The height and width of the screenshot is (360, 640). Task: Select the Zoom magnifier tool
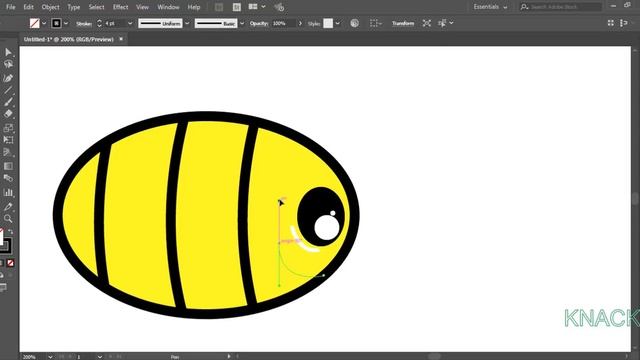pos(8,219)
